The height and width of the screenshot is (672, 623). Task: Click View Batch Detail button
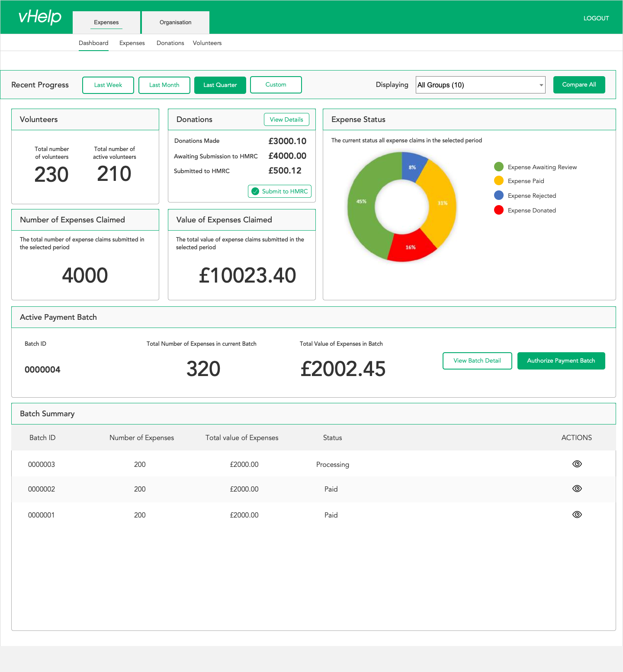(x=477, y=361)
